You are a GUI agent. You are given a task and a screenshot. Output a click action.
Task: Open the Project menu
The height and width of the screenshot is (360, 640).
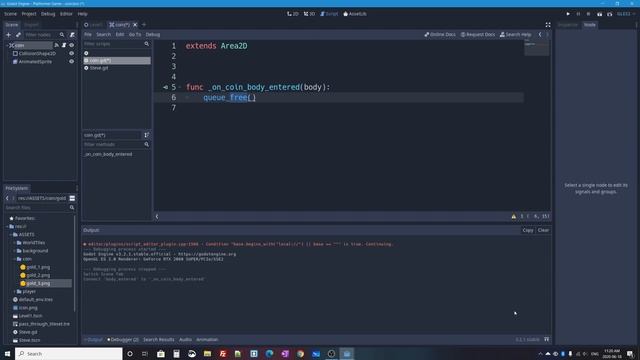[29, 14]
